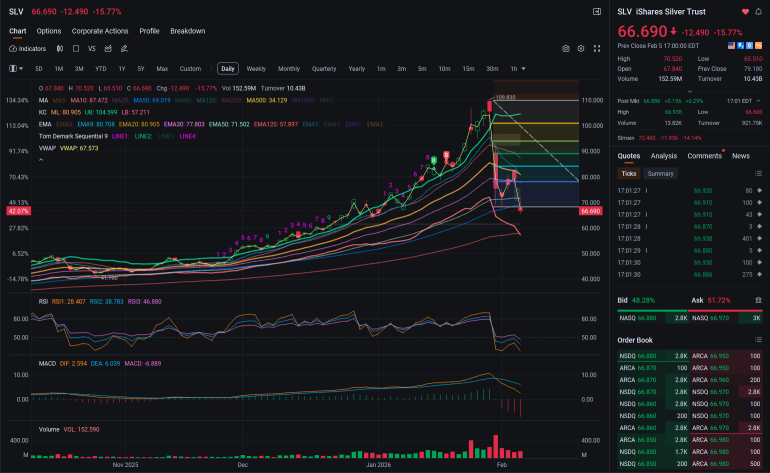Select the 1m interval

381,69
